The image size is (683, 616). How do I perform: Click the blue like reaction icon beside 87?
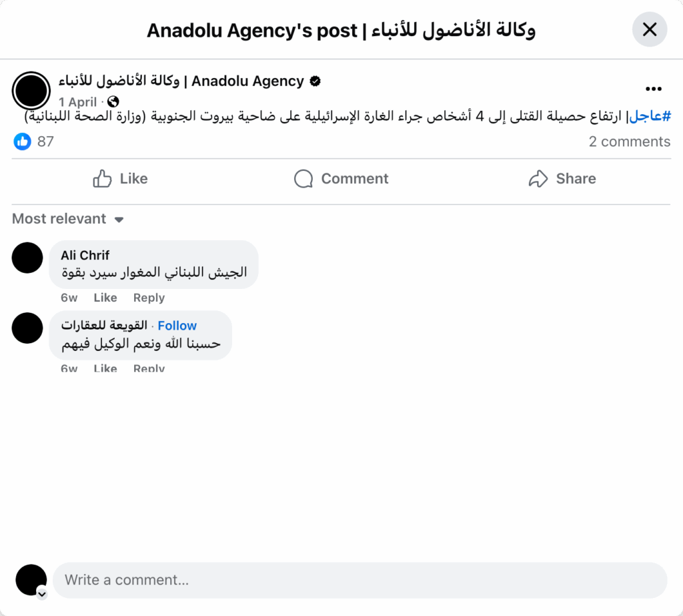pos(23,141)
